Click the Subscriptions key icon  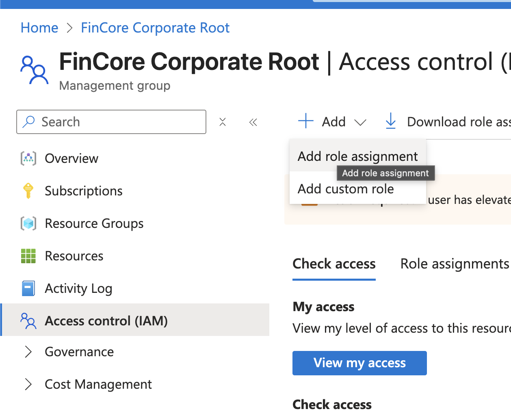(28, 191)
